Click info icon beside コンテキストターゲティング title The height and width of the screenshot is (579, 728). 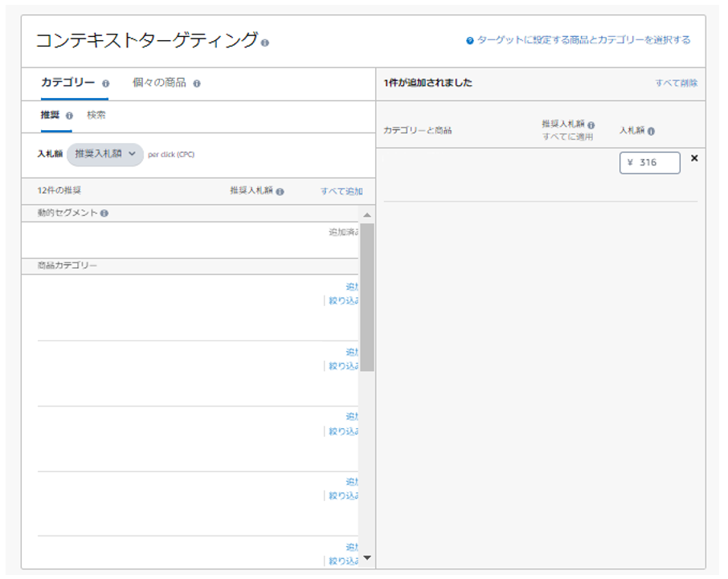(x=264, y=43)
